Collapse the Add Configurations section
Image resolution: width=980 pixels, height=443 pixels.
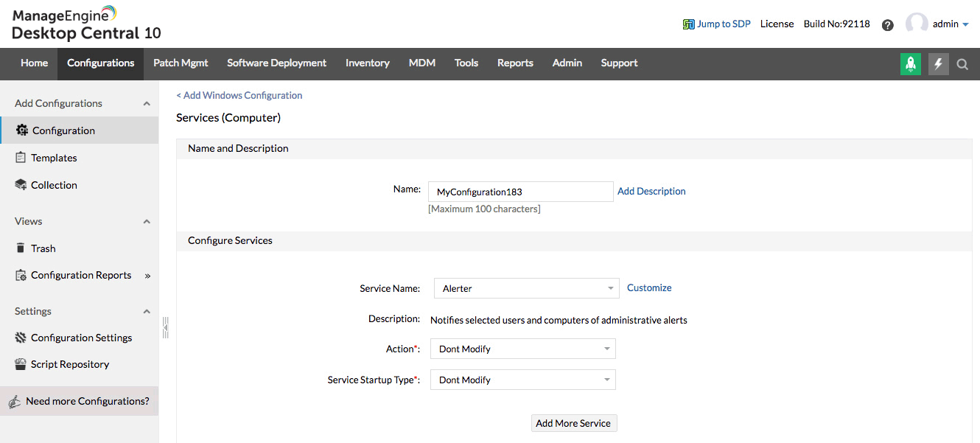(146, 103)
